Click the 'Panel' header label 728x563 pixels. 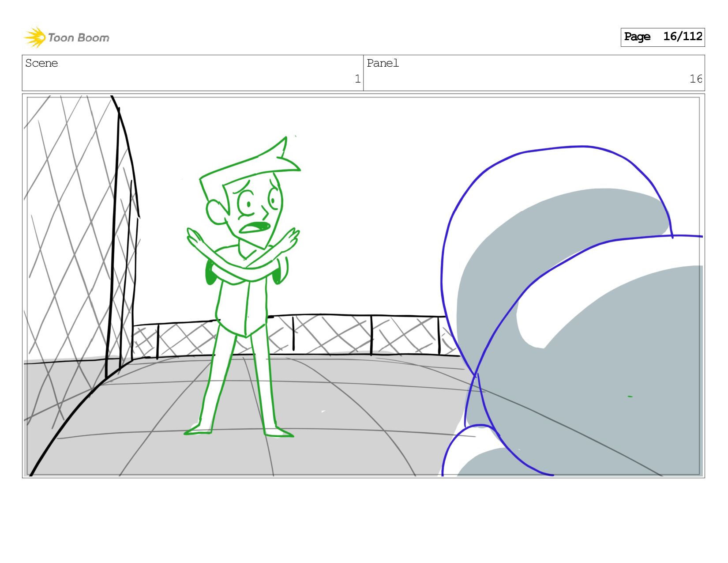[x=383, y=63]
